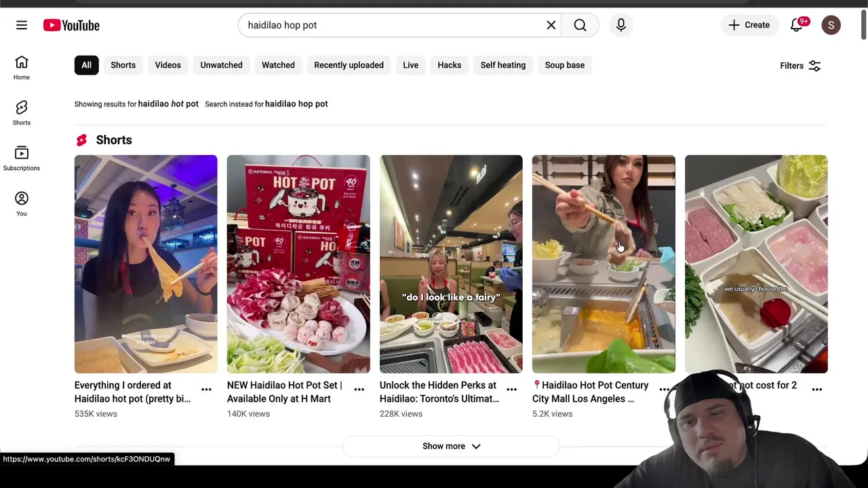Viewport: 868px width, 488px height.
Task: Select the Unwatched filter chip
Action: pos(221,65)
